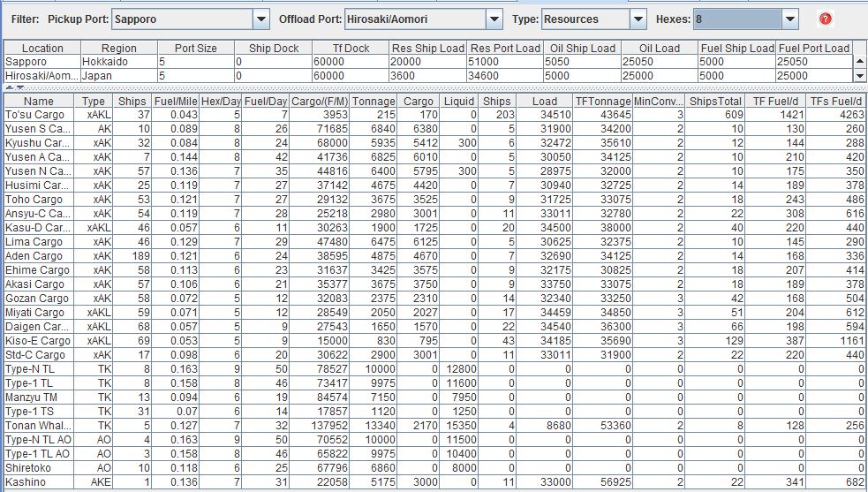Click the 4263 TFs Fuel/d cell
The width and height of the screenshot is (868, 492).
(836, 115)
